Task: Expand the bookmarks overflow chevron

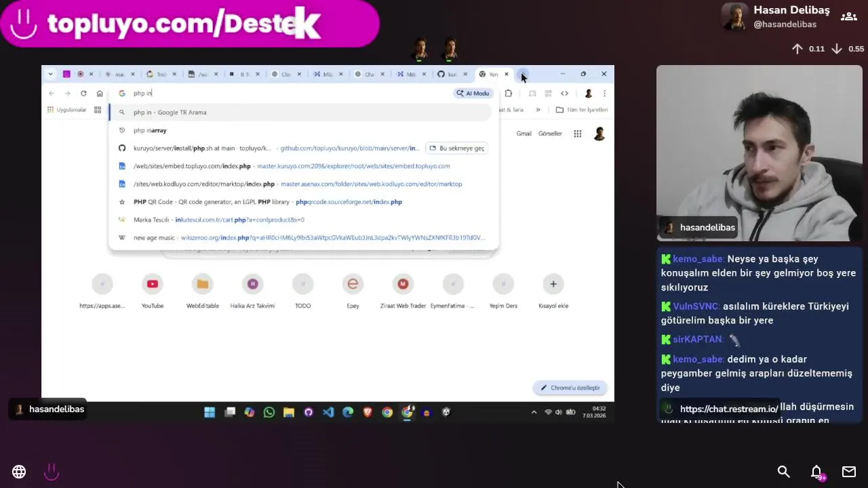Action: (538, 110)
